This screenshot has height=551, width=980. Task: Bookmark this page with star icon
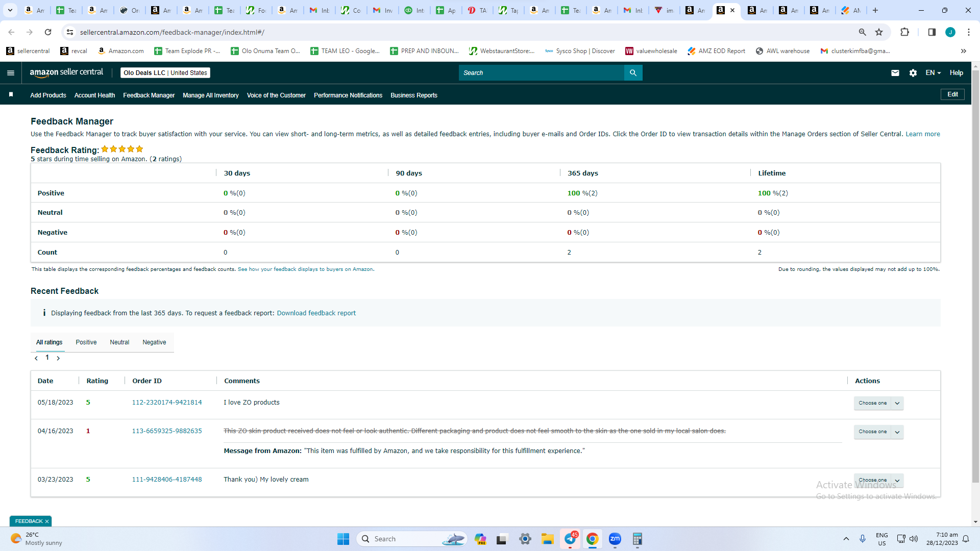(x=879, y=32)
